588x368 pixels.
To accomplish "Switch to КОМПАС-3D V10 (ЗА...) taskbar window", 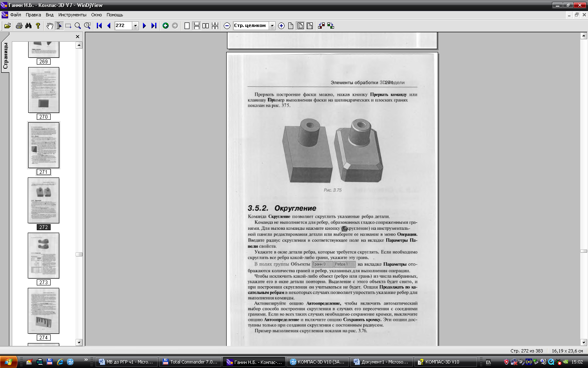I will click(x=317, y=362).
